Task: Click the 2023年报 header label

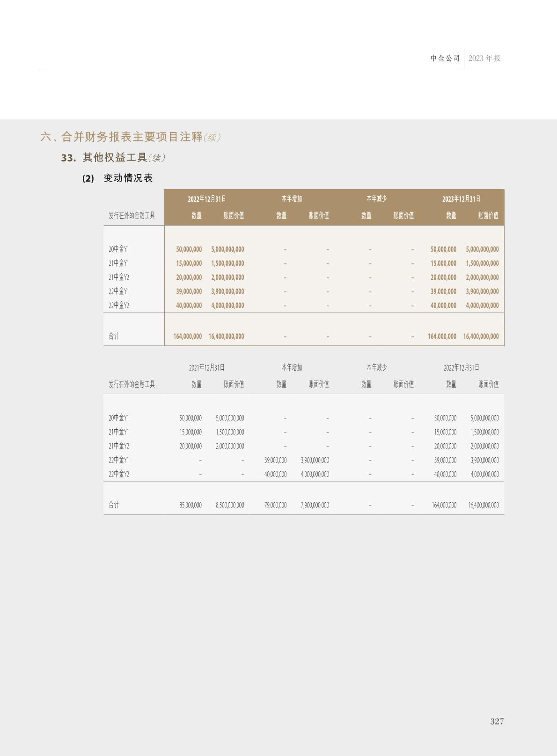Action: coord(484,59)
